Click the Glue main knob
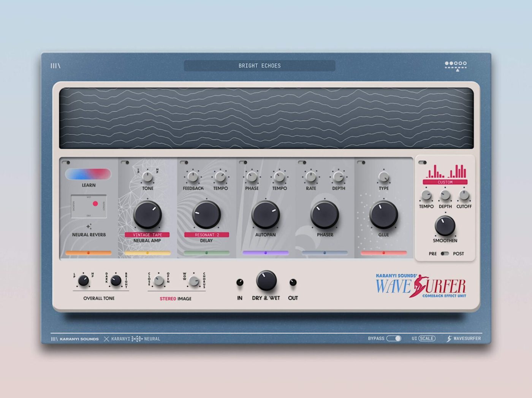Viewport: 532px width, 398px height. [x=383, y=215]
